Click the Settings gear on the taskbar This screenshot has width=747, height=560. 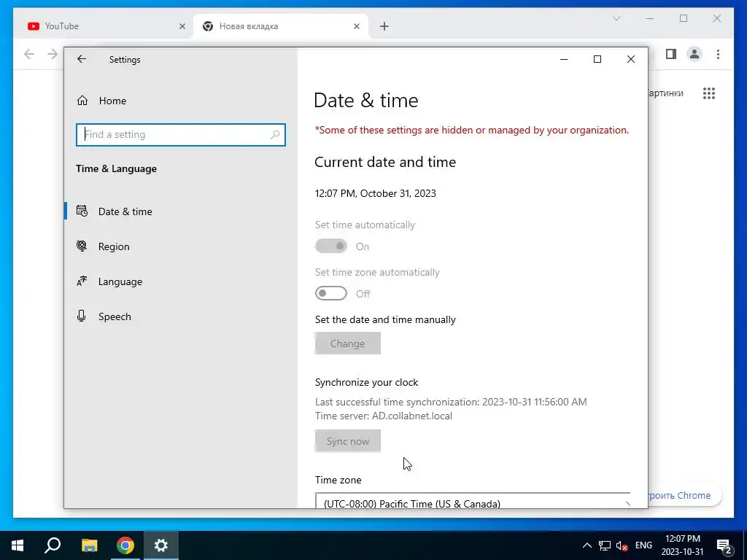tap(161, 545)
